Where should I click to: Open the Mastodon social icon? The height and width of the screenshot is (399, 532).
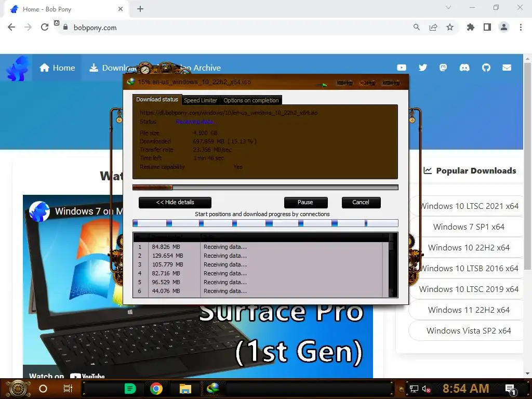(x=443, y=68)
